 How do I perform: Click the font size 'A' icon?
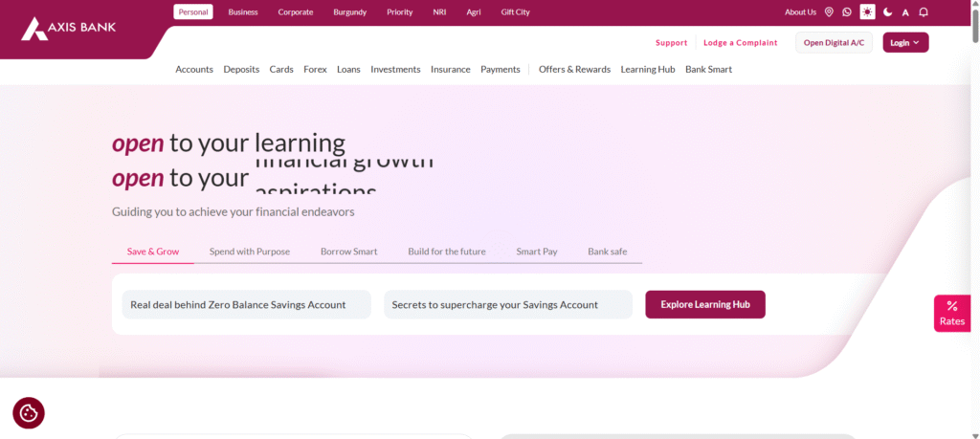905,12
